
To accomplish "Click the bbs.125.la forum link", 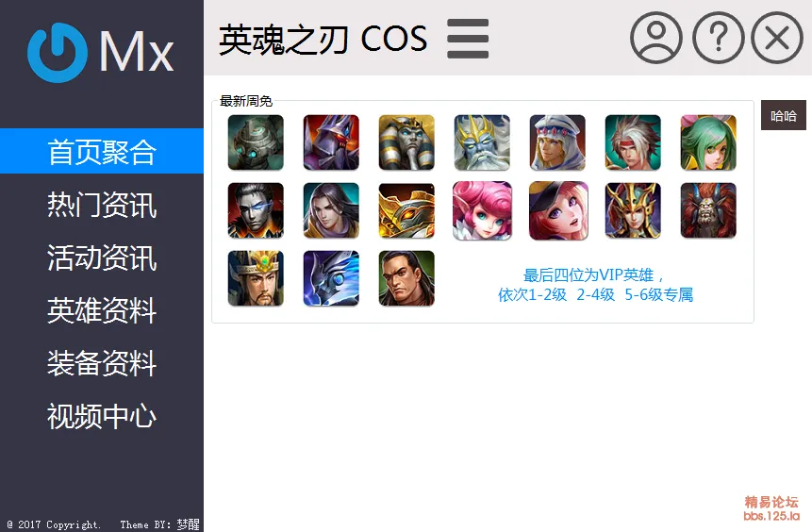I will click(x=771, y=516).
